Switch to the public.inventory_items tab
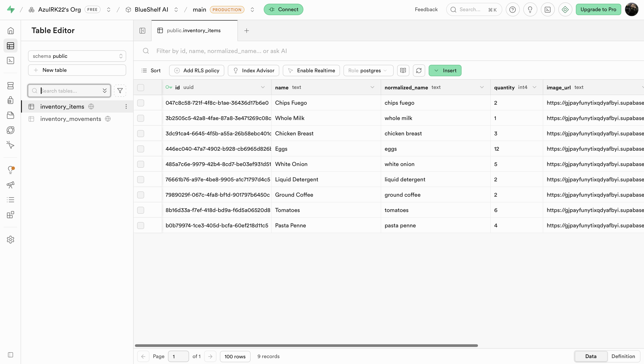The width and height of the screenshot is (644, 364). 194,30
